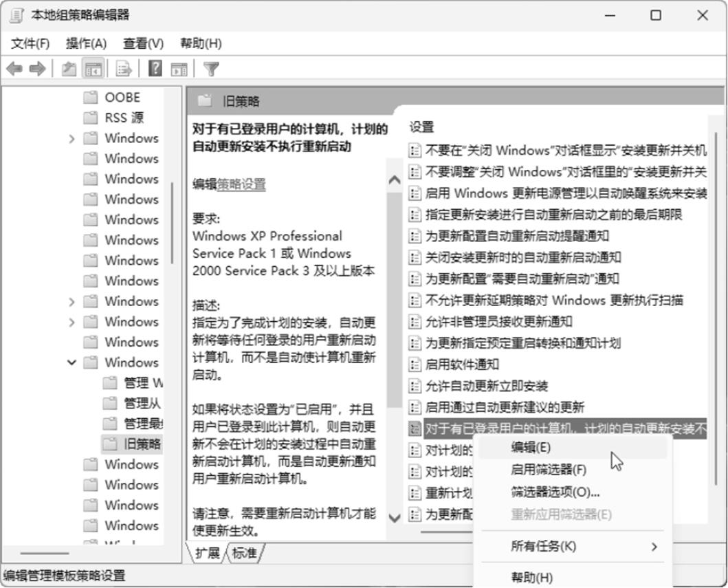Switch to the 标准 tab
The height and width of the screenshot is (588, 728).
[x=245, y=553]
